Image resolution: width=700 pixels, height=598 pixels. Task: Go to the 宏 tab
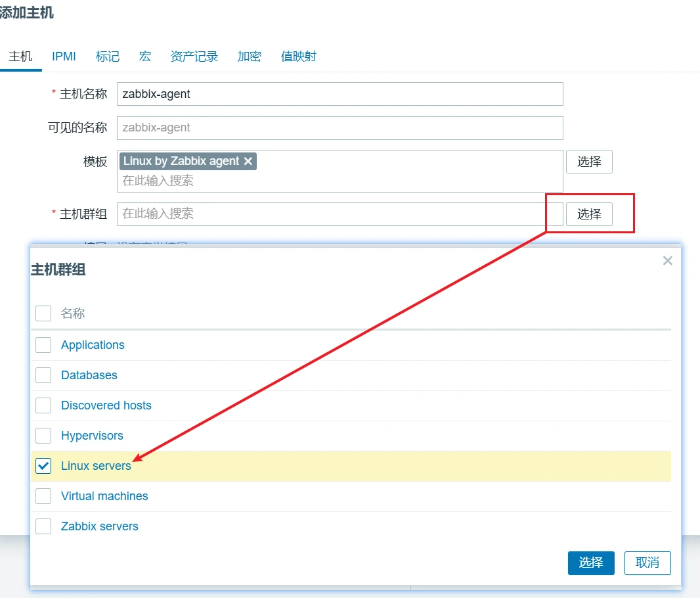pyautogui.click(x=144, y=57)
